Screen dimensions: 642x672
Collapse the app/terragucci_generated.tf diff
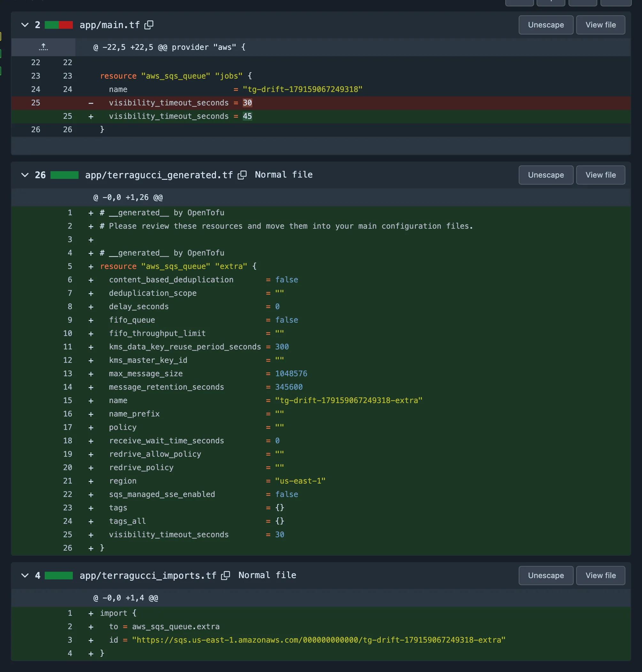(x=25, y=175)
